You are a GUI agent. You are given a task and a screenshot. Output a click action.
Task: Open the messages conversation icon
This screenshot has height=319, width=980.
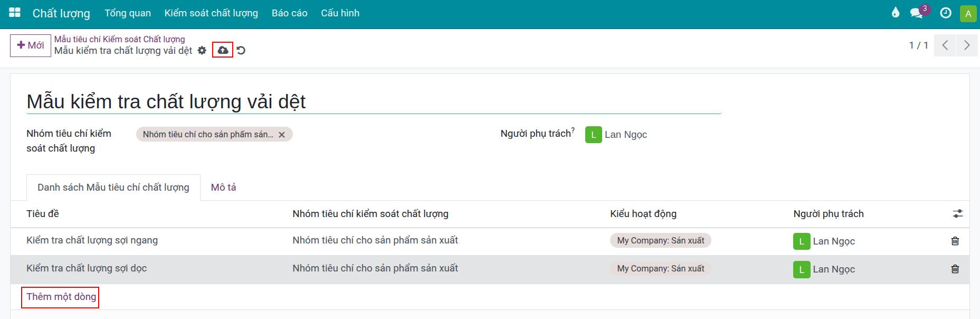coord(917,13)
